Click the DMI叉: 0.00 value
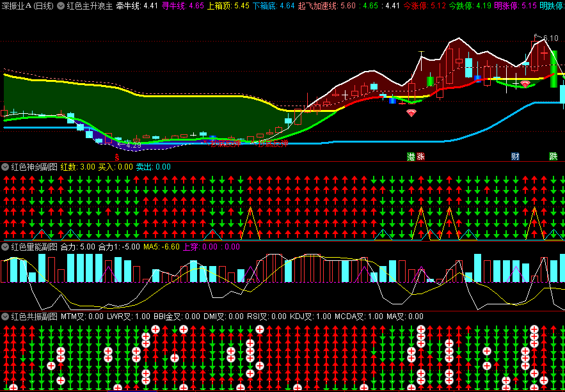565x392 pixels. 224,317
